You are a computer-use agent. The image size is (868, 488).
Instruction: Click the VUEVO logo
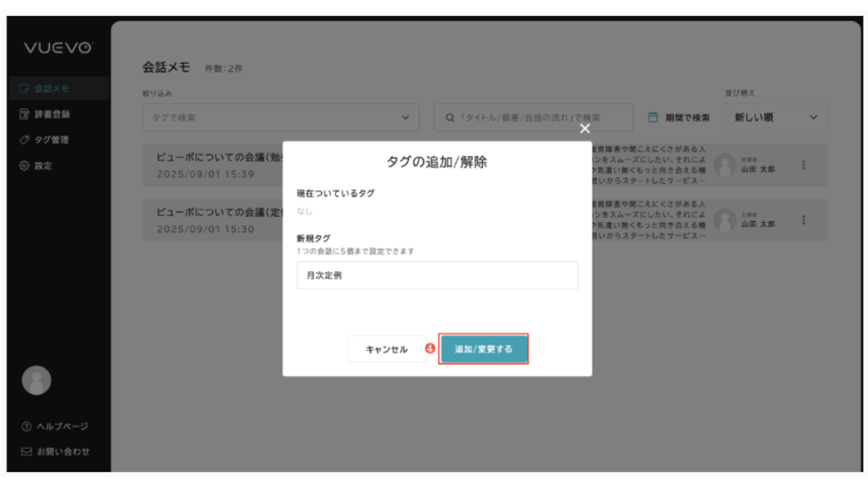[58, 48]
